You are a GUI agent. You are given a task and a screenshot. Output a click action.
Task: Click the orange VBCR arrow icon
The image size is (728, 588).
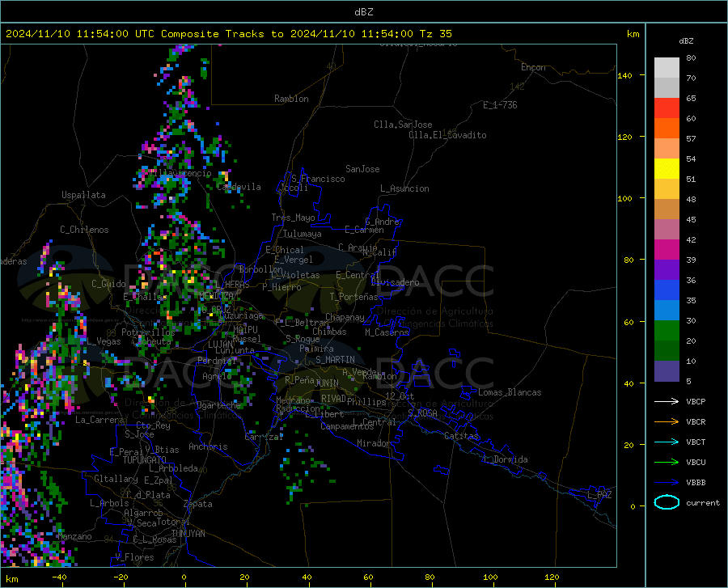667,422
